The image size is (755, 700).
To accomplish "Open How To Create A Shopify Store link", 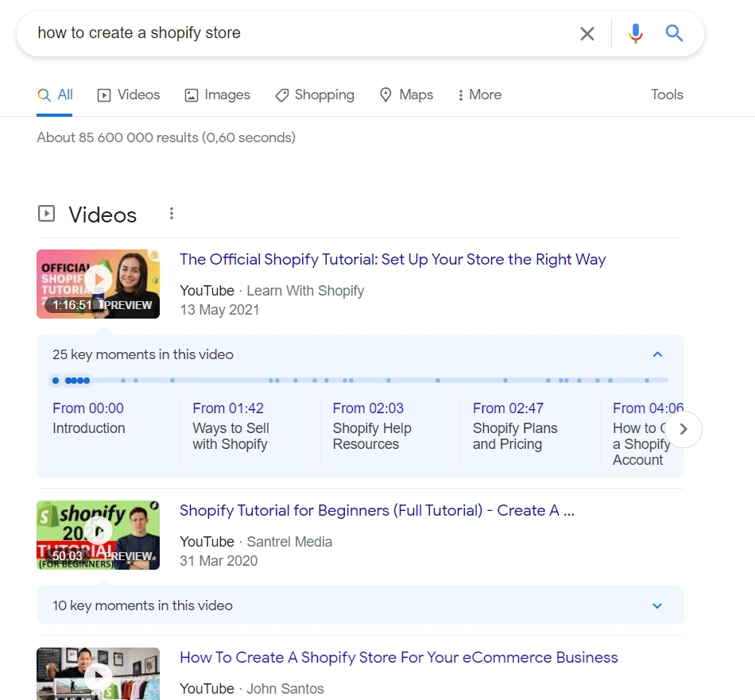I will 399,658.
